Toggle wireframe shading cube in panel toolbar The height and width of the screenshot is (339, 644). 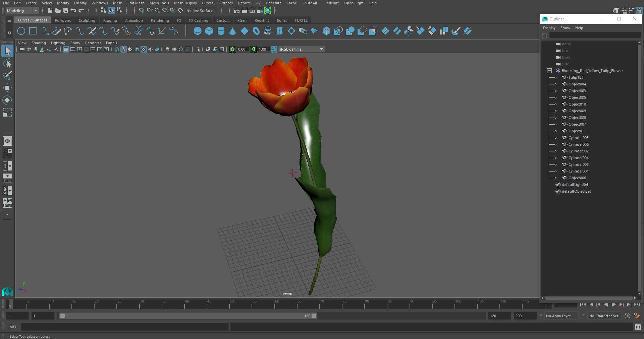[117, 49]
